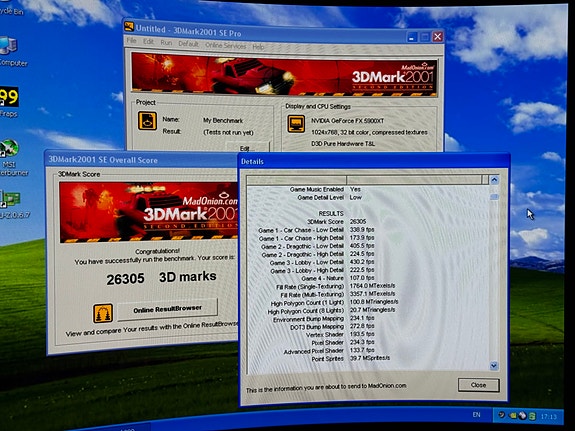Click the Project benchmark file icon

(x=147, y=121)
